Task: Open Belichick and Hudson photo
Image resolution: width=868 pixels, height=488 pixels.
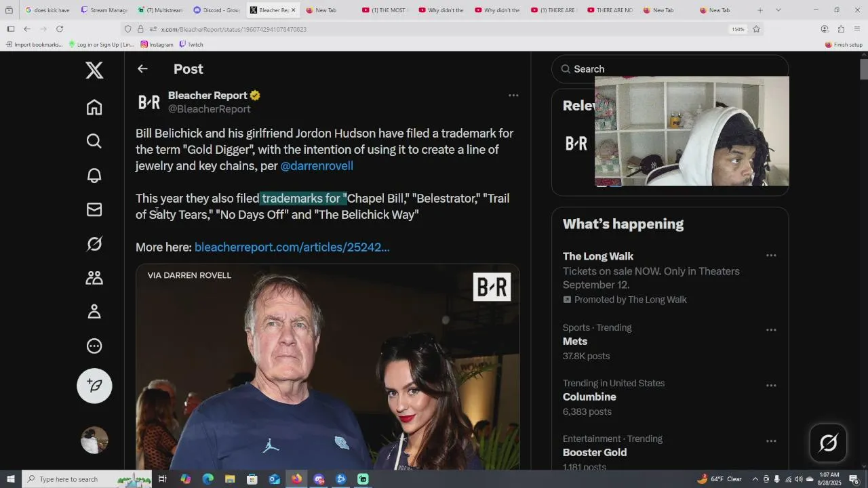Action: [328, 367]
